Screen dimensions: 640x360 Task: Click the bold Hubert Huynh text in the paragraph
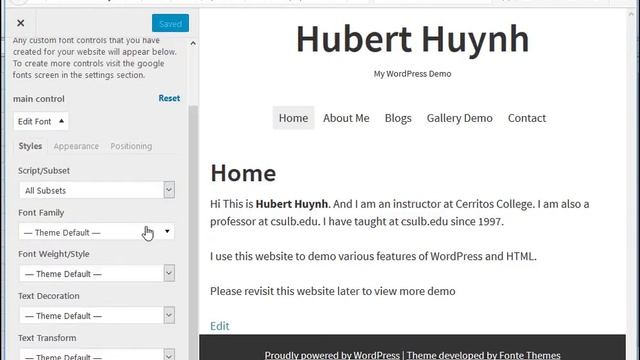pos(291,204)
